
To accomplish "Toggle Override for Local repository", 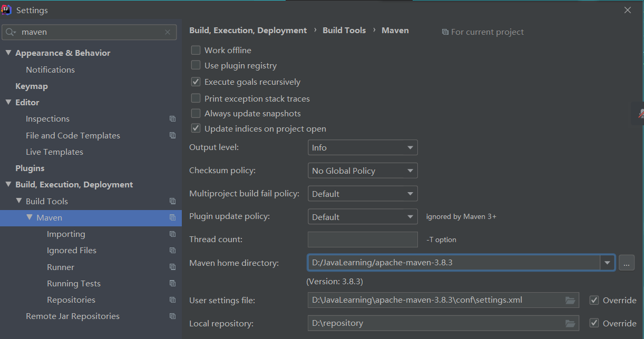I will click(x=594, y=323).
